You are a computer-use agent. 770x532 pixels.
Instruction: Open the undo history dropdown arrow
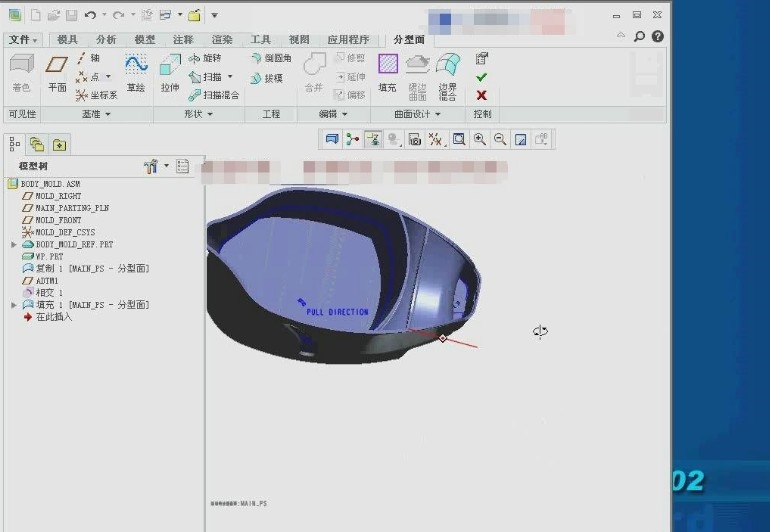[x=105, y=15]
